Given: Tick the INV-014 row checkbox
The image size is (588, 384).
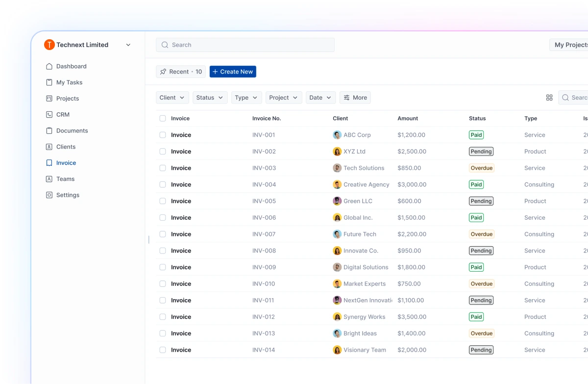Looking at the screenshot, I should click(163, 350).
